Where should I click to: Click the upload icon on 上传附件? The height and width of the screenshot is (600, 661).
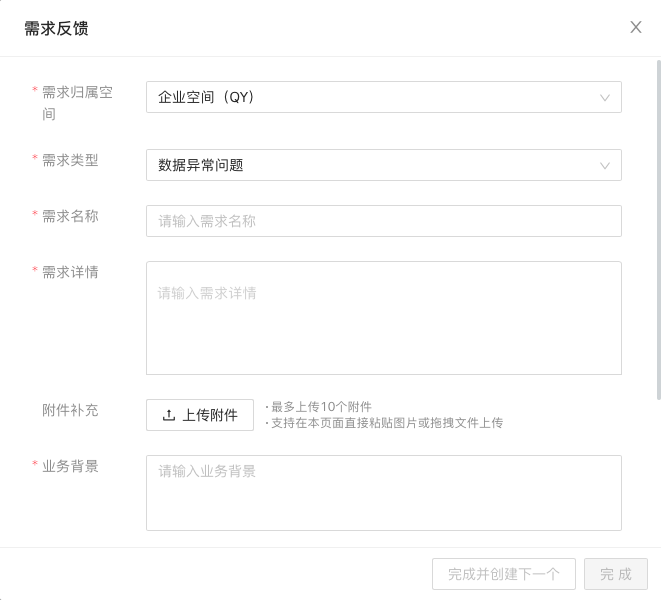(x=169, y=415)
